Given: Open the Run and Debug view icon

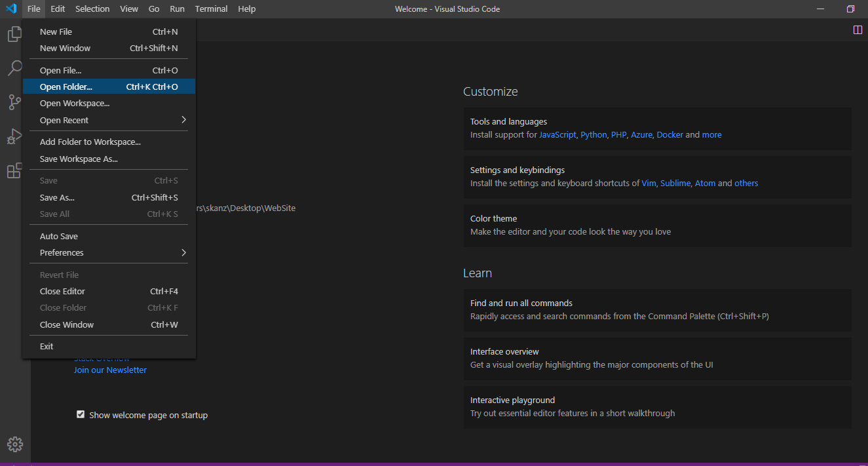Looking at the screenshot, I should point(14,136).
